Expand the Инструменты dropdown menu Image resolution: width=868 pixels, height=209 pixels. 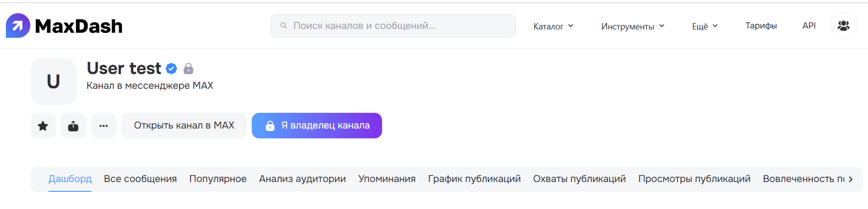point(633,26)
